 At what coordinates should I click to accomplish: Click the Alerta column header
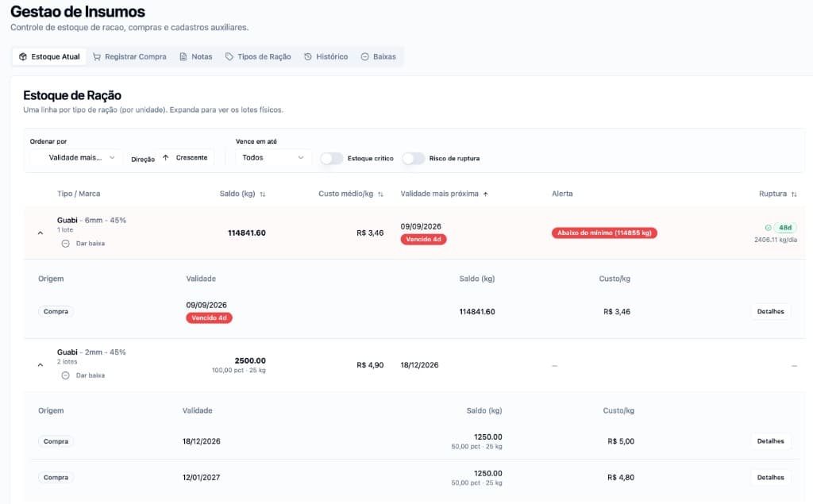click(563, 194)
